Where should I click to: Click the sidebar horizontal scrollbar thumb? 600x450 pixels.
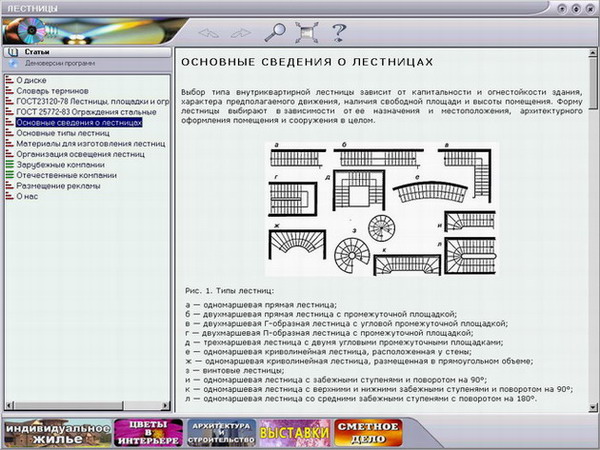[69, 405]
